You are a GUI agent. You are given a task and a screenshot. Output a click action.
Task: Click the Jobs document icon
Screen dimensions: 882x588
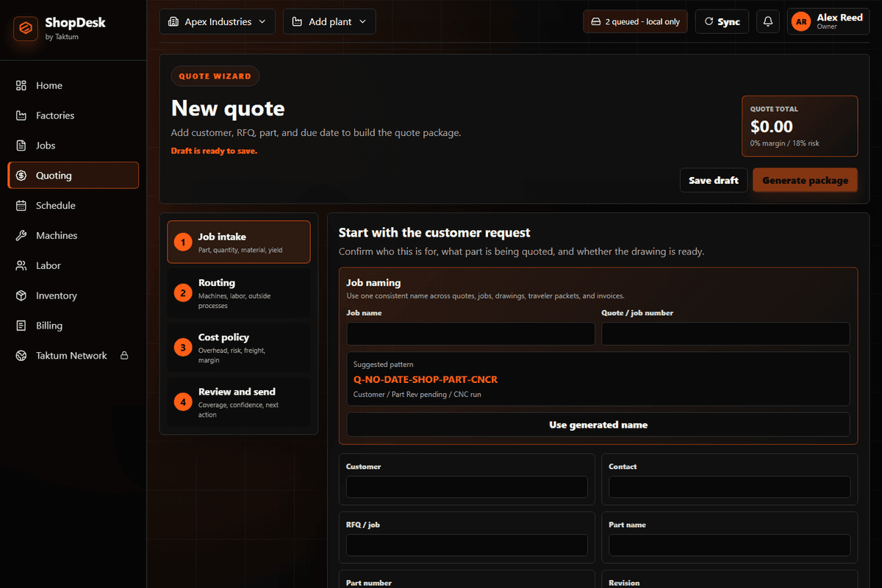pyautogui.click(x=21, y=146)
